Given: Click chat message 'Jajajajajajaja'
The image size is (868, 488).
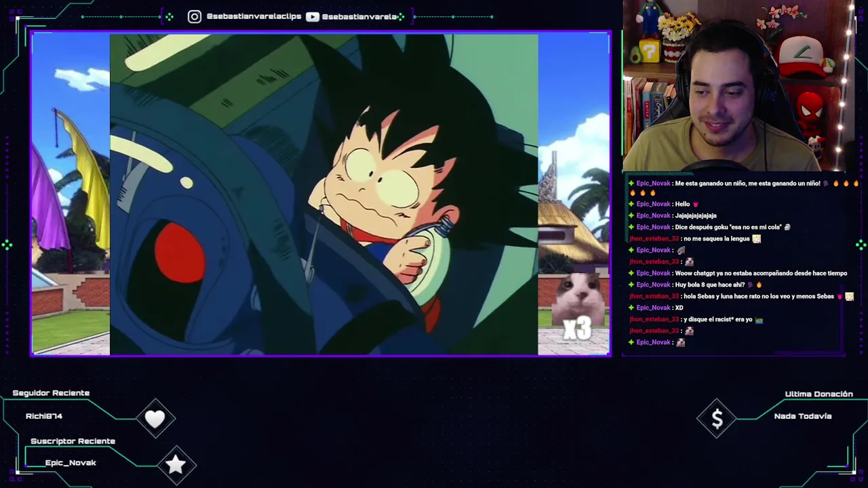Looking at the screenshot, I should click(672, 216).
